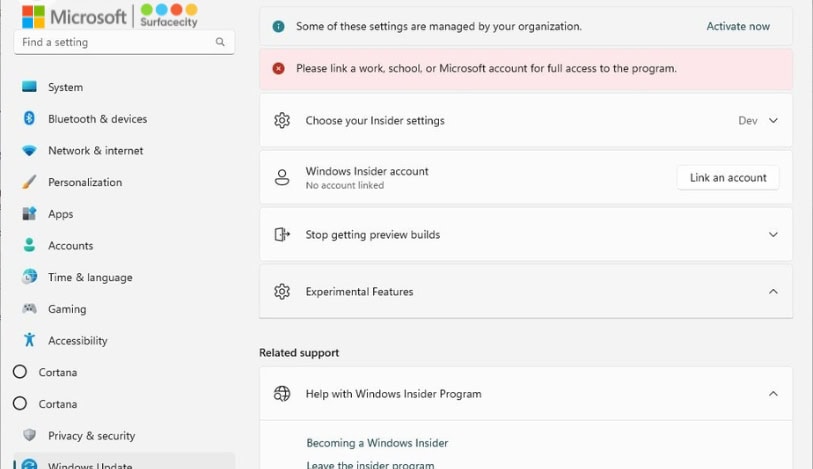
Task: Click the Gaming controller icon
Action: (x=29, y=309)
